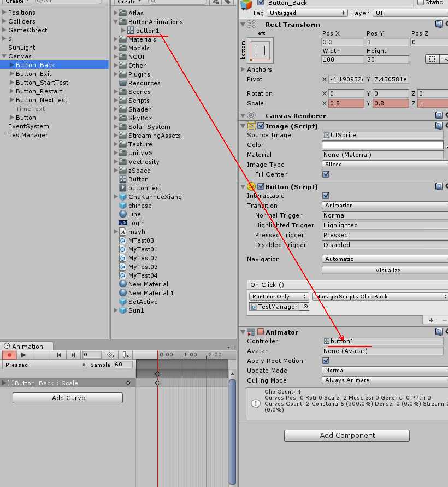Click the animation record button
Viewport: 448px width, 487px height.
(x=9, y=355)
